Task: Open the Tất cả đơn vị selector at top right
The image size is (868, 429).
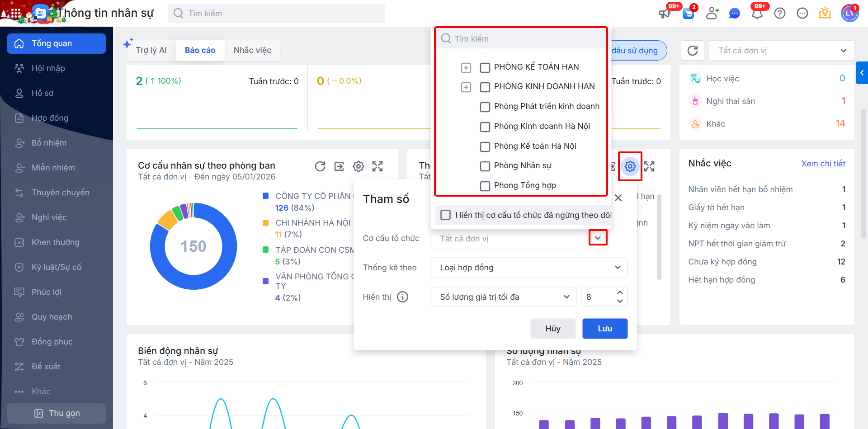Action: tap(782, 51)
